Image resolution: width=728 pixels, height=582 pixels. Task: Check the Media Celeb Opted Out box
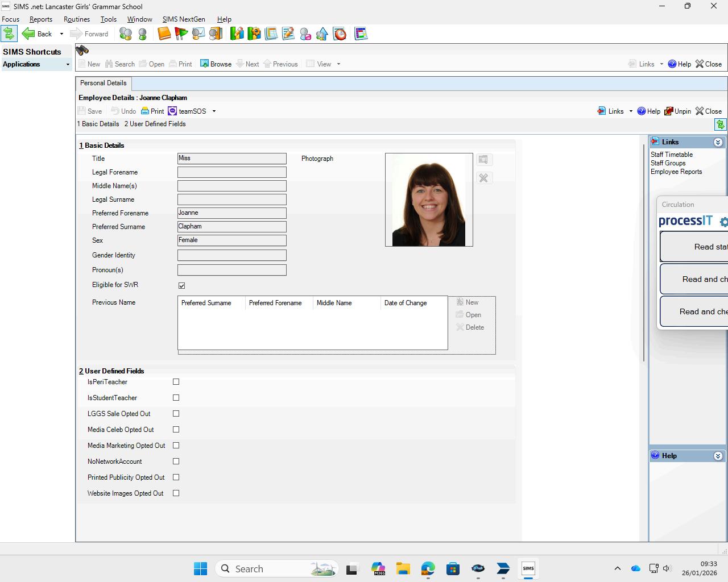click(x=176, y=430)
